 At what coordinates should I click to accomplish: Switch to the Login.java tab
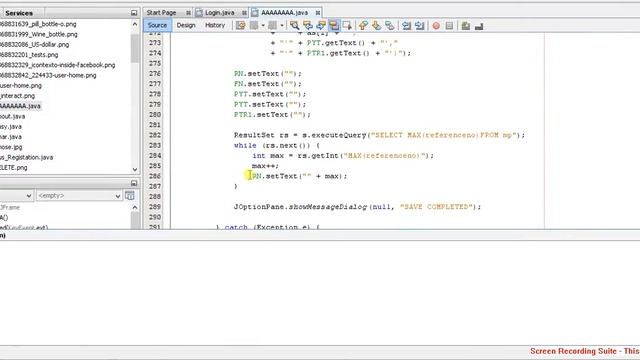click(x=220, y=13)
